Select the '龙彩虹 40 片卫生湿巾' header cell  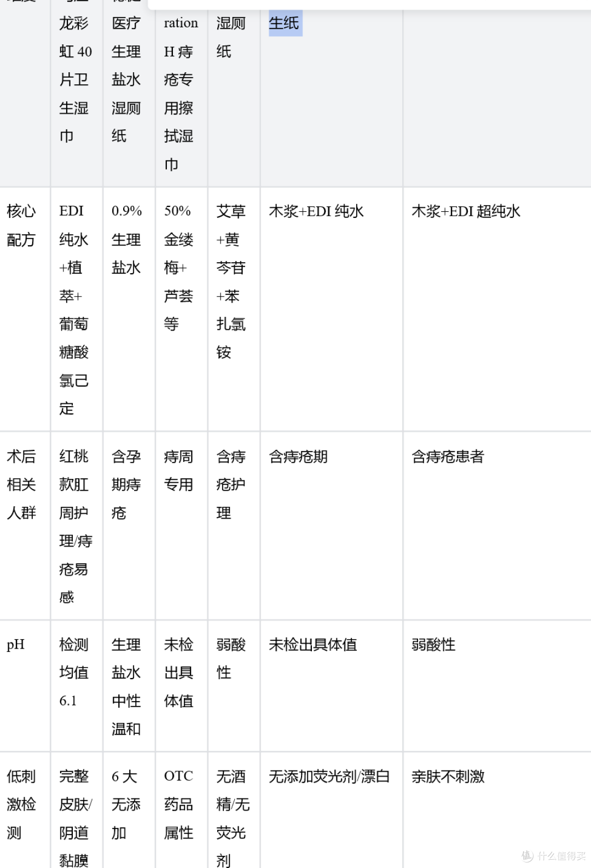[x=77, y=93]
